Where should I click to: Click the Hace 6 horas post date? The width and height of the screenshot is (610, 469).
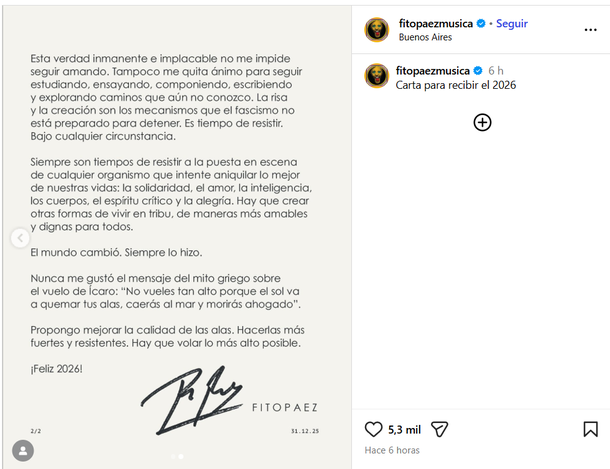(x=392, y=450)
